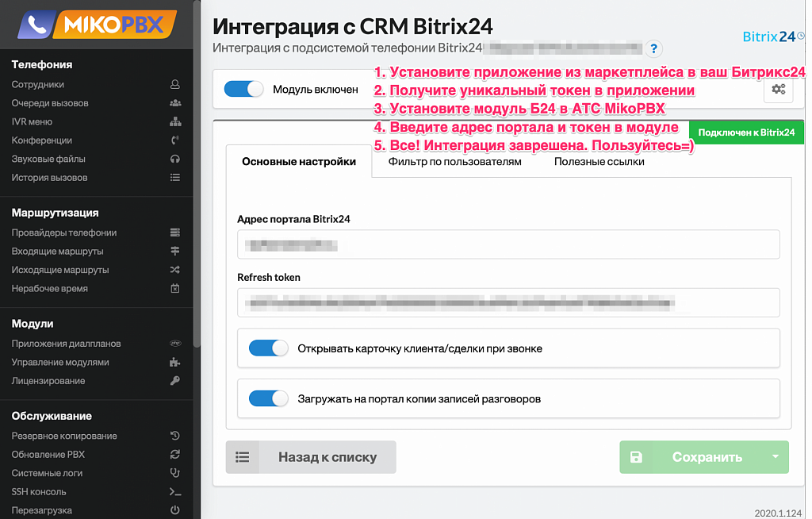Click the dialplan applications PHP icon
Image resolution: width=812 pixels, height=519 pixels.
pyautogui.click(x=175, y=344)
